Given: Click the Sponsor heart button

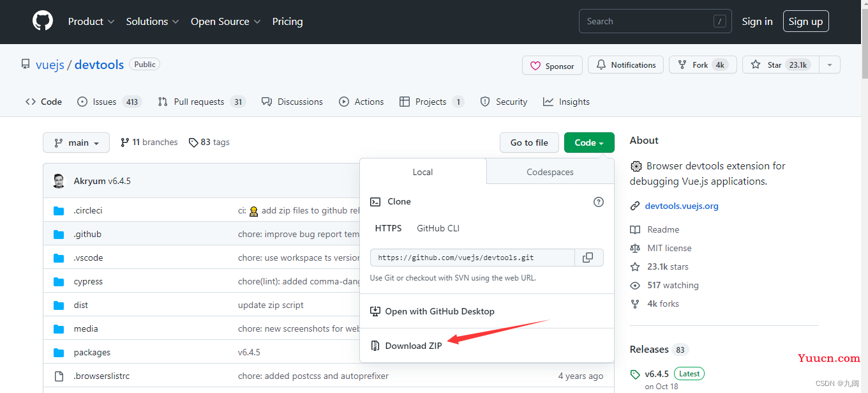Looking at the screenshot, I should click(x=552, y=66).
